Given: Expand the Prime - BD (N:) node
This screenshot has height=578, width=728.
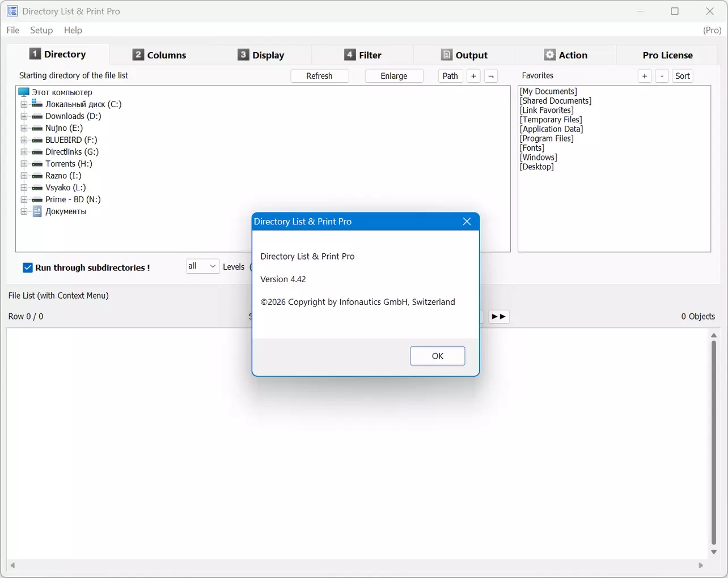Looking at the screenshot, I should (24, 199).
